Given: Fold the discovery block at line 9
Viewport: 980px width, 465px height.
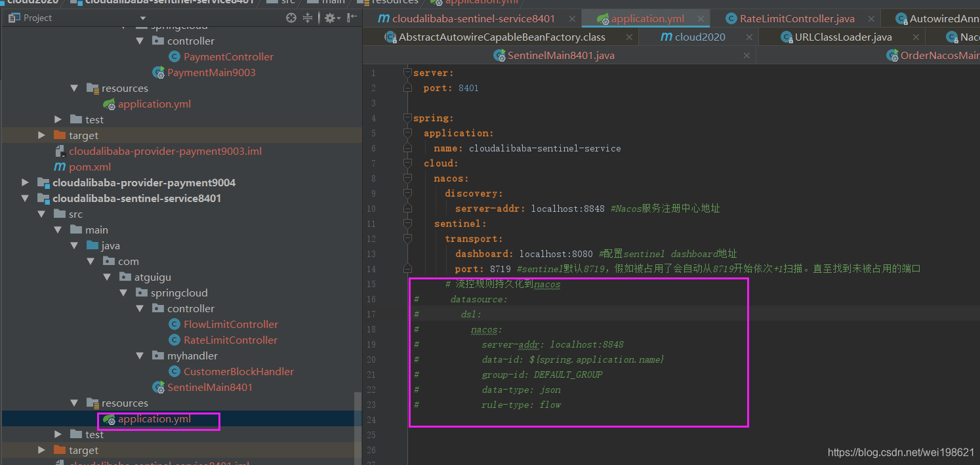Looking at the screenshot, I should pyautogui.click(x=407, y=193).
